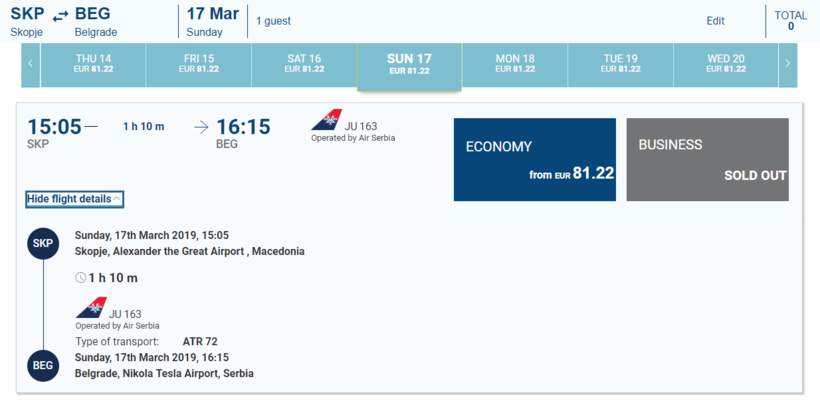The image size is (820, 403).
Task: Select the THU 14 date tab
Action: (x=93, y=64)
